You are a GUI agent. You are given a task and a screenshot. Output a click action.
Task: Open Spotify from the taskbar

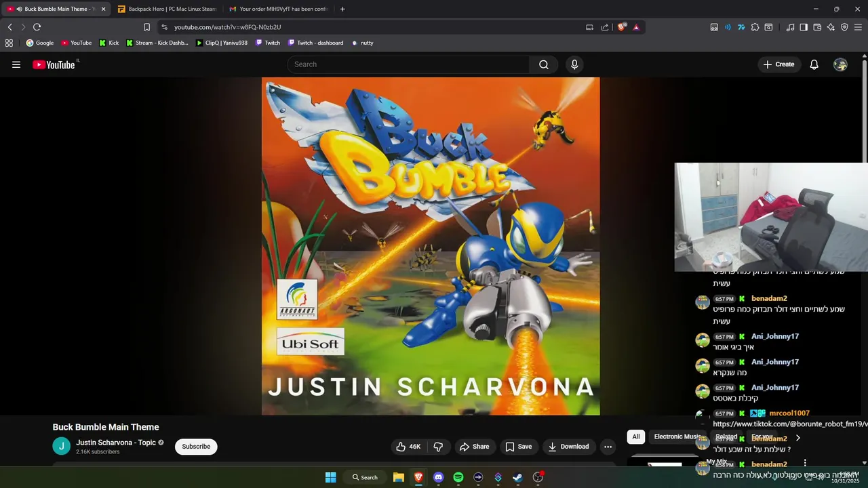coord(458,477)
